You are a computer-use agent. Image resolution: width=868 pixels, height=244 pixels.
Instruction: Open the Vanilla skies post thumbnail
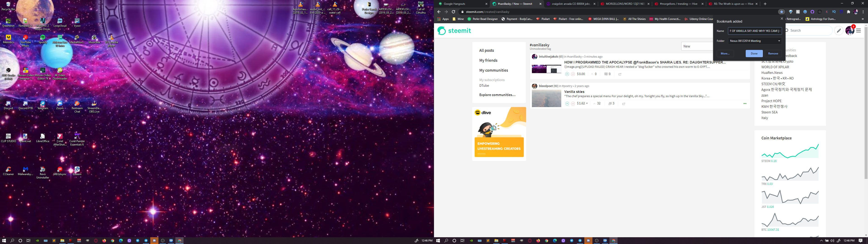[x=546, y=99]
